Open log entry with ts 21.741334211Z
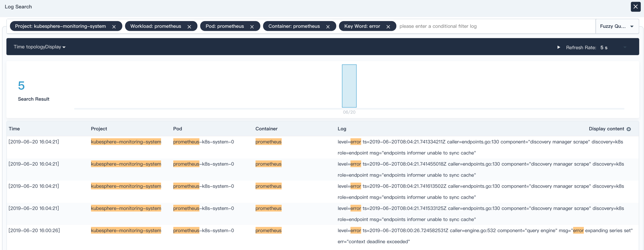Image resolution: width=644 pixels, height=250 pixels. [x=480, y=147]
